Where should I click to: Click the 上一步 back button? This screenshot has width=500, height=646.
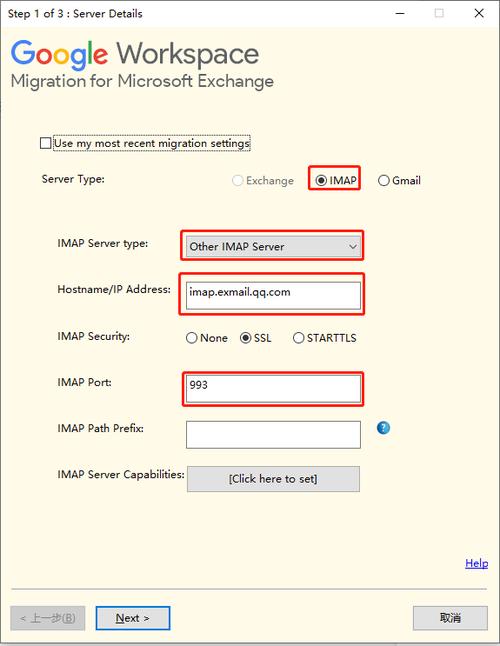tap(48, 618)
